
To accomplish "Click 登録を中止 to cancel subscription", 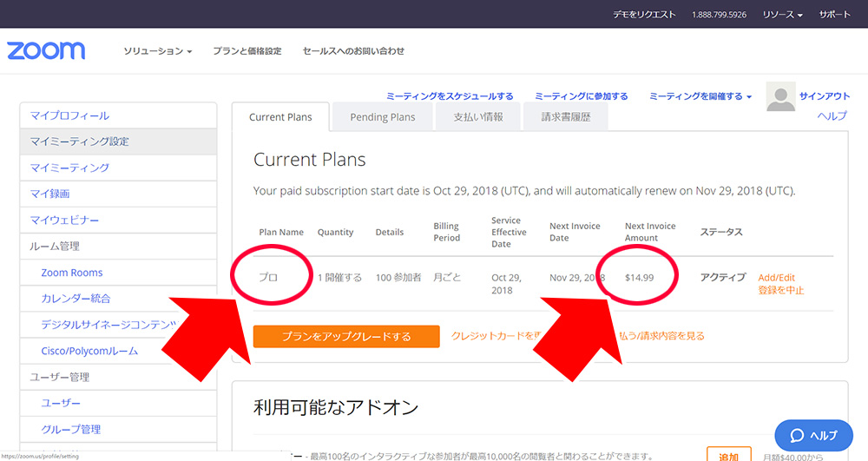I will (780, 290).
